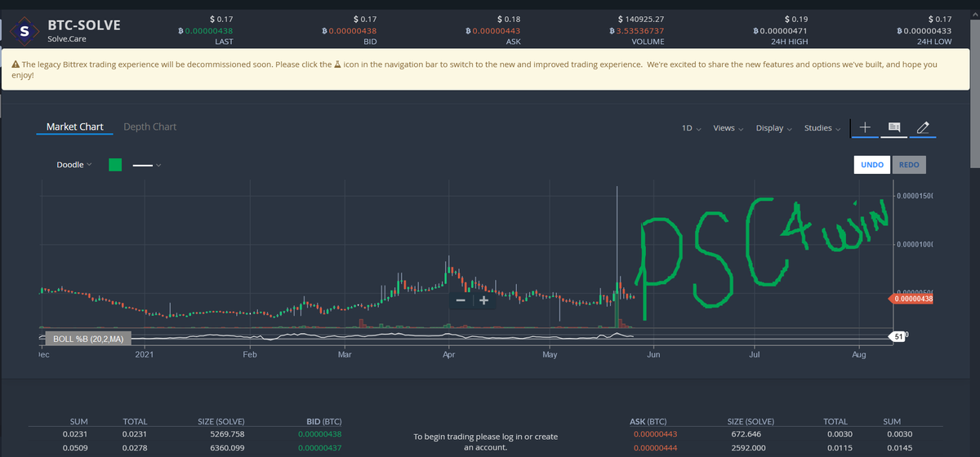Switch to the Depth Chart tab
This screenshot has width=980, height=457.
pyautogui.click(x=149, y=126)
